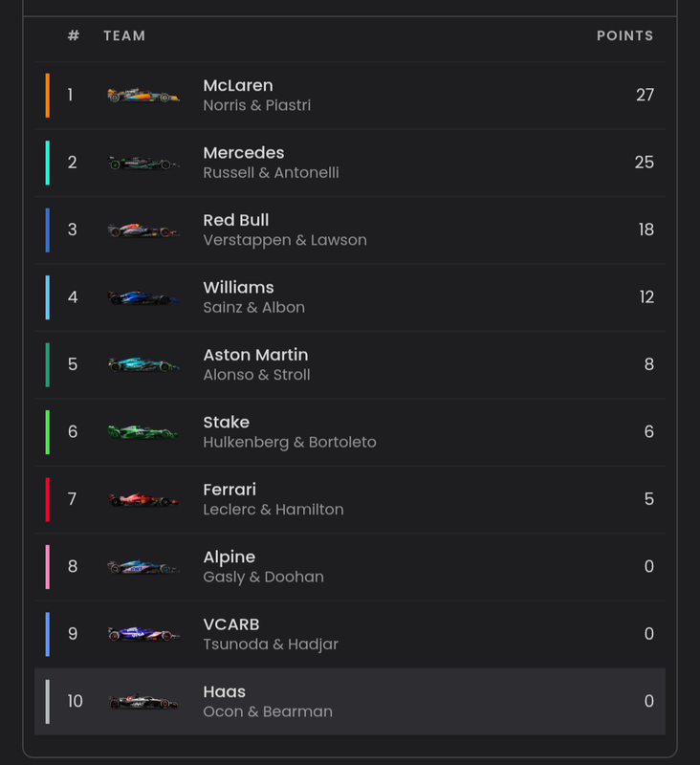Screen dimensions: 700x765
Task: Click the Mercedes car image
Action: click(x=143, y=163)
